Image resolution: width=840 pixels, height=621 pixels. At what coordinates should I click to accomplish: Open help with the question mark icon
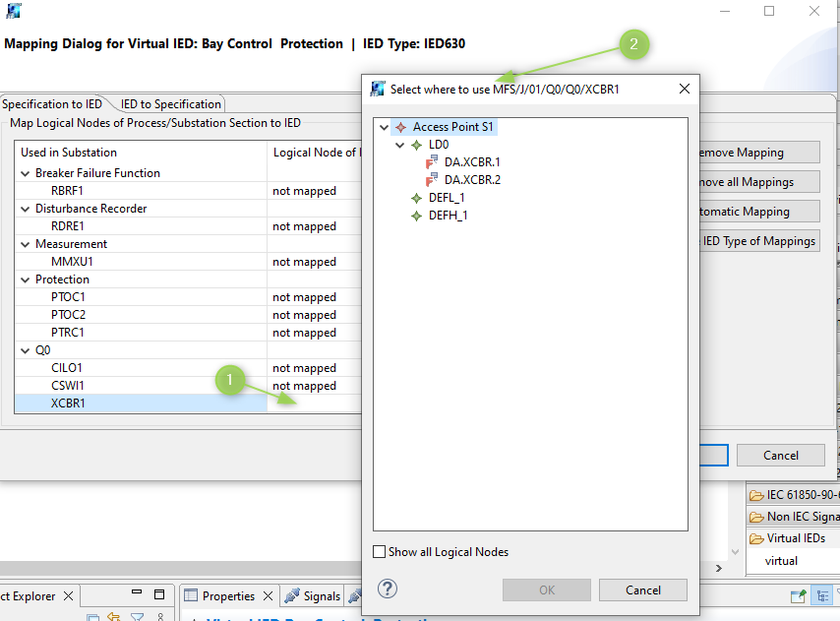388,589
